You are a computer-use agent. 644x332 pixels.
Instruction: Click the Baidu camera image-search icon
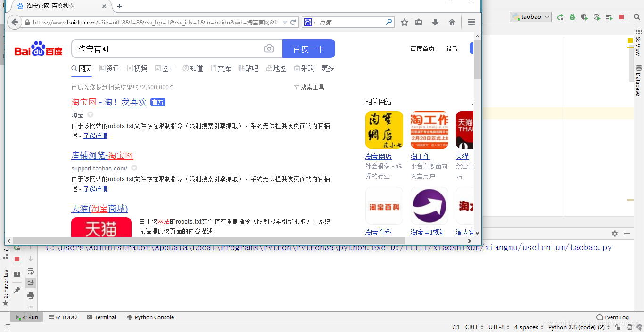tap(269, 49)
